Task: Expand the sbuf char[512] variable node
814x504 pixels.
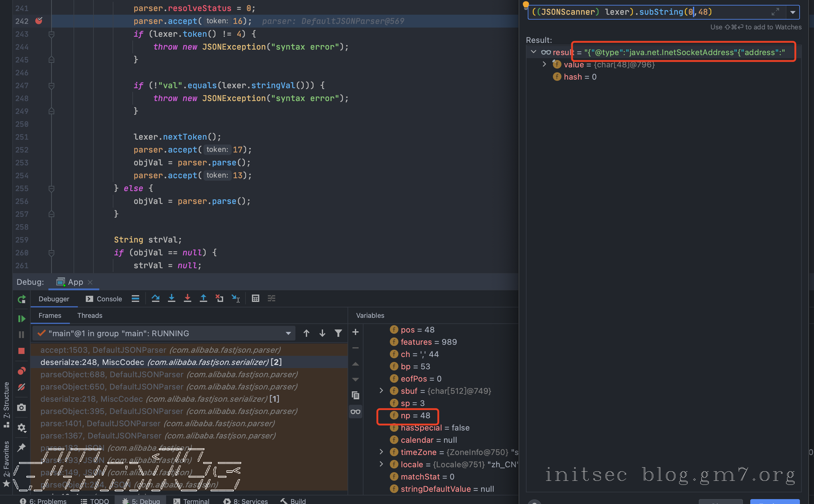Action: tap(381, 391)
